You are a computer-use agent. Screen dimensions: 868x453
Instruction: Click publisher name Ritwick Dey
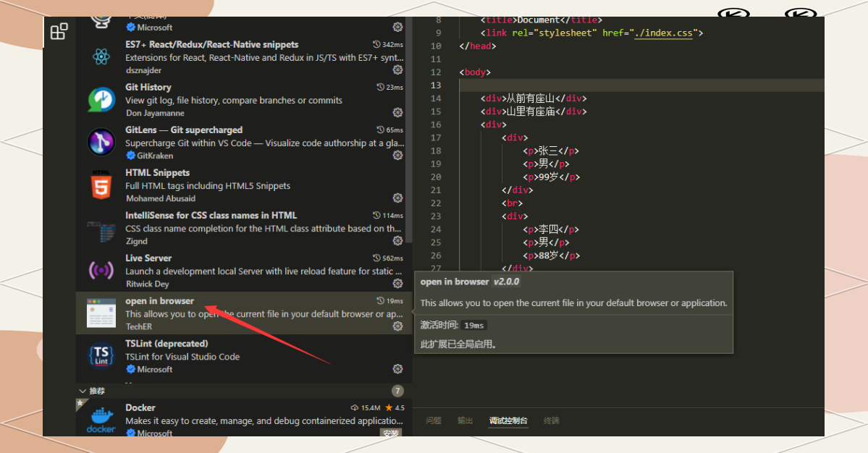(147, 284)
